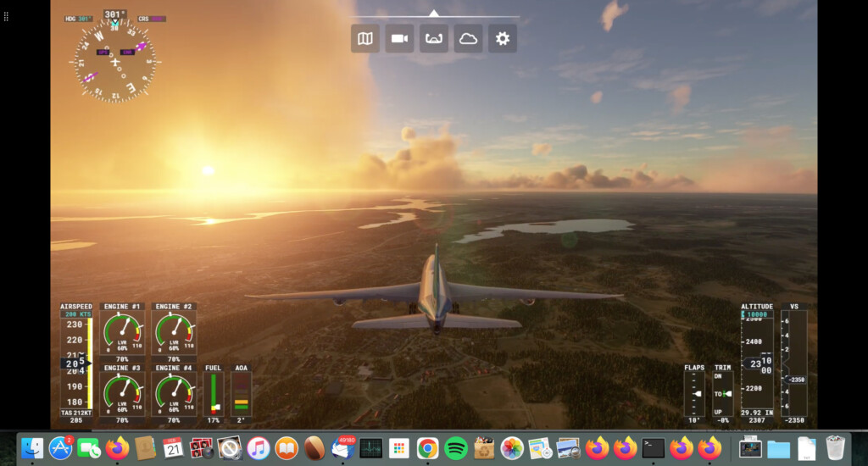Screen dimensions: 868x466
Task: Select the 17% fuel value
Action: click(x=213, y=420)
